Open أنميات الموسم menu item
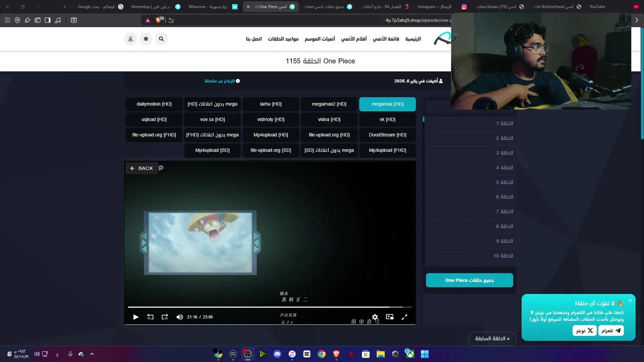Screen dimensions: 644x362 [320, 39]
